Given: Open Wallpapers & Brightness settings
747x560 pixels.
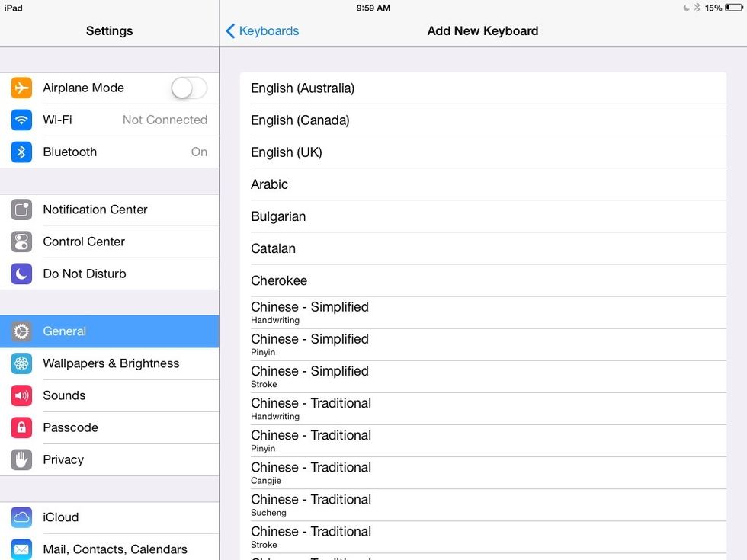Looking at the screenshot, I should (110, 363).
